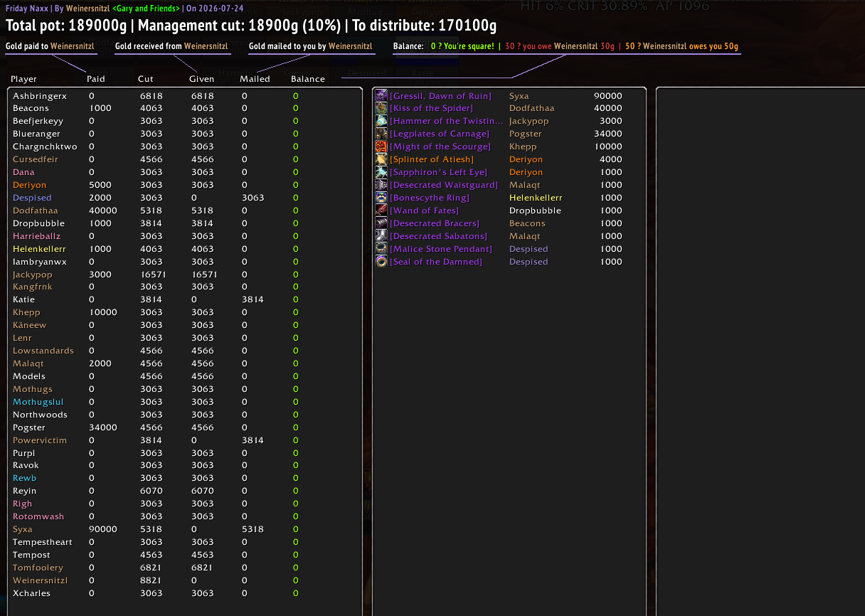865x616 pixels.
Task: Select the Beacons name in the player list
Action: (x=31, y=109)
